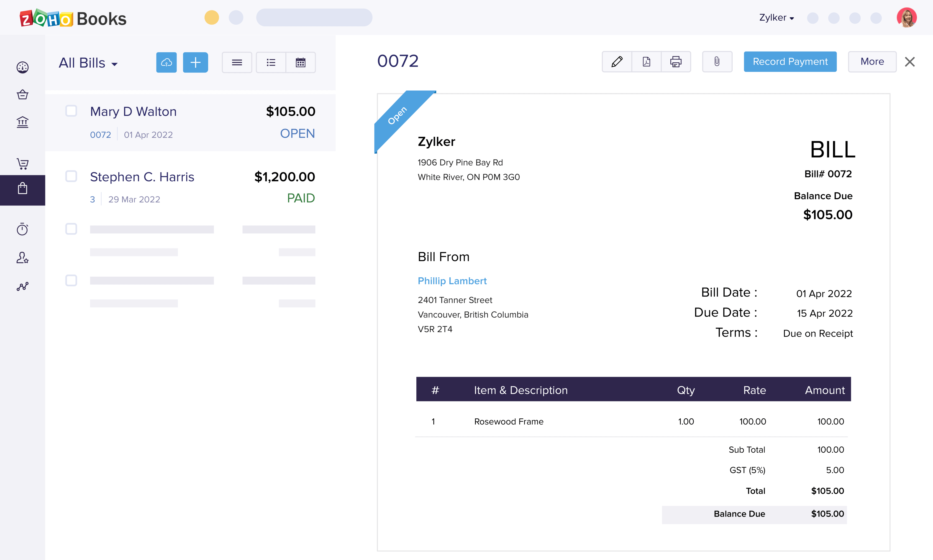Open the Zylker organization dropdown
933x560 pixels.
point(777,18)
